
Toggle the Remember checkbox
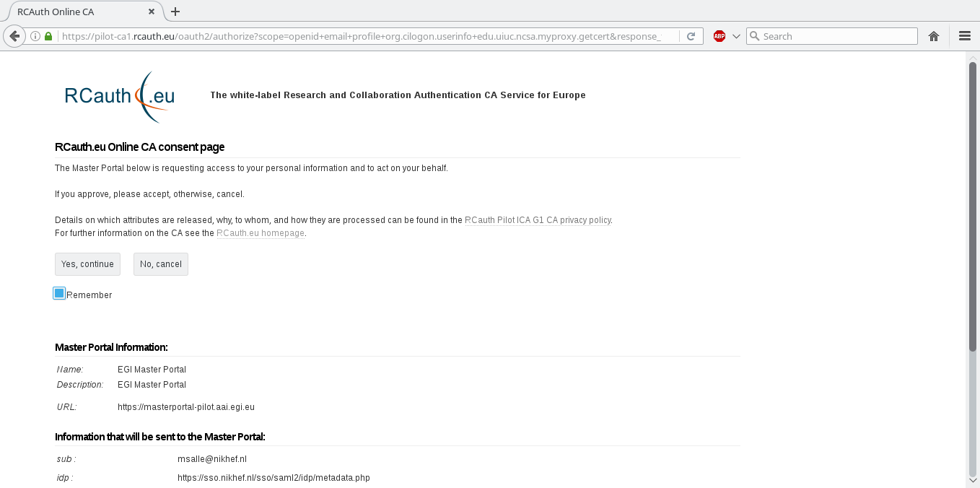point(59,293)
